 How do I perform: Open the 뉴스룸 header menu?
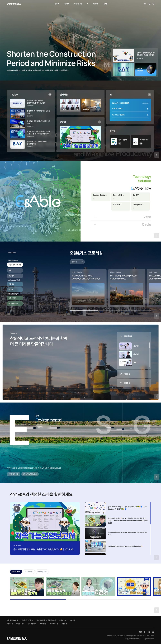pyautogui.click(x=106, y=4)
